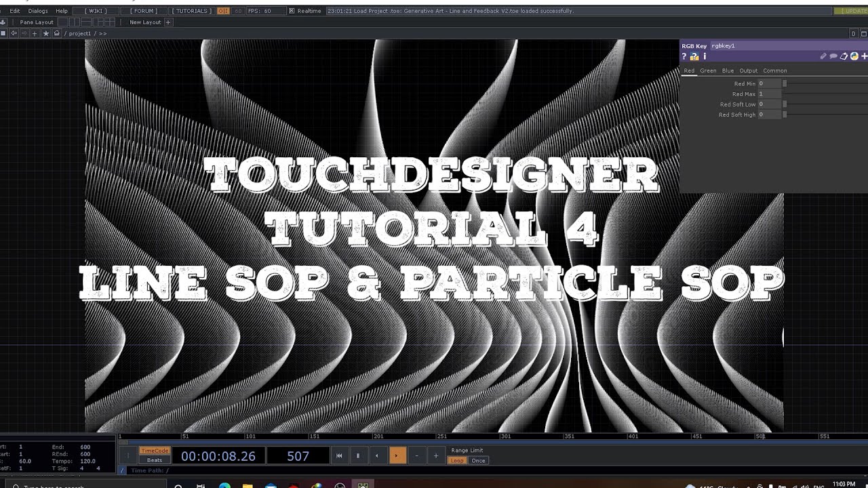Switch to the Blue parameter tab
This screenshot has width=868, height=488.
pyautogui.click(x=728, y=70)
